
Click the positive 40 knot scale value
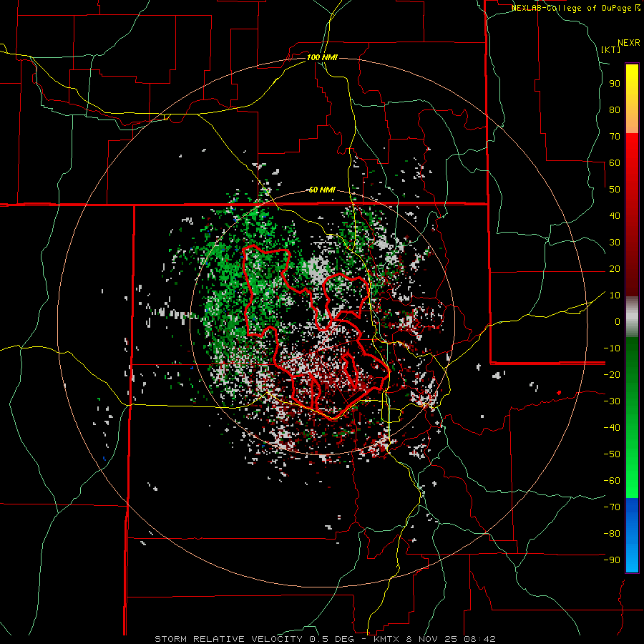(615, 216)
